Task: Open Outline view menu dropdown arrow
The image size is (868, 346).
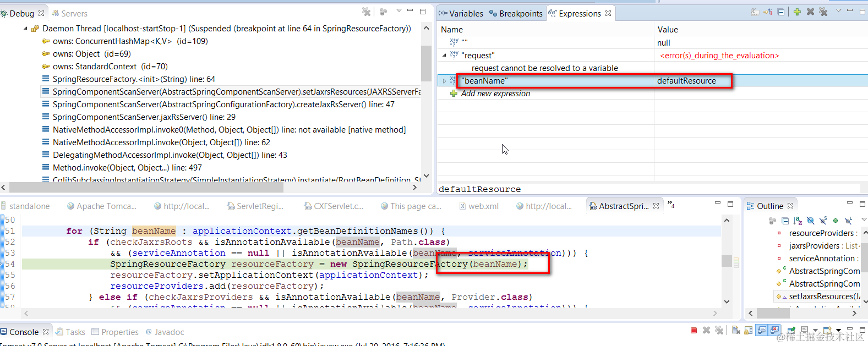Action: (864, 219)
